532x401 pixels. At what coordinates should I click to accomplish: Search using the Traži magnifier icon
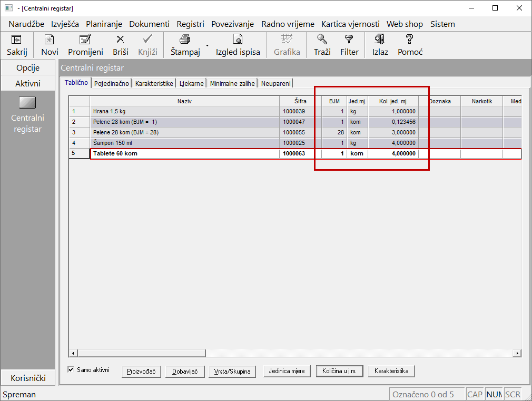click(x=322, y=40)
